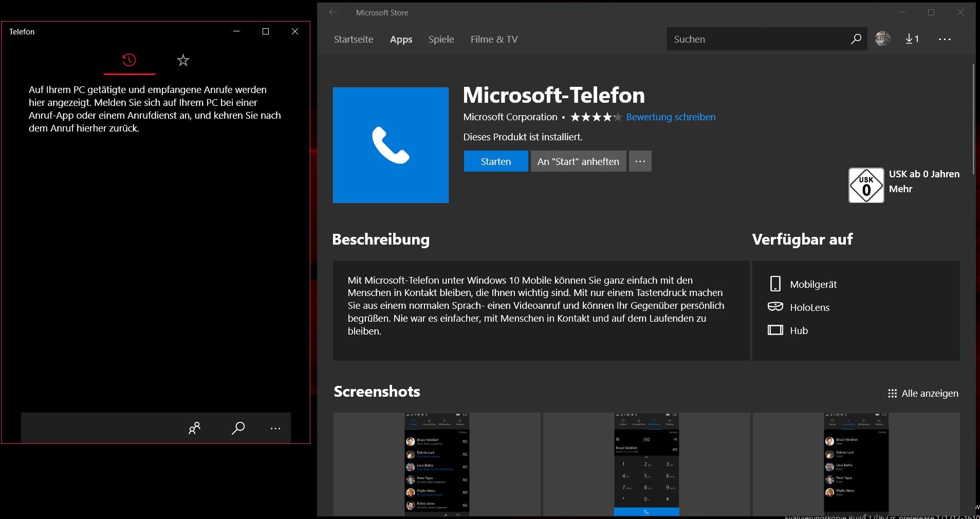Close the Microsoft Store window
Image resolution: width=980 pixels, height=519 pixels.
[x=960, y=12]
